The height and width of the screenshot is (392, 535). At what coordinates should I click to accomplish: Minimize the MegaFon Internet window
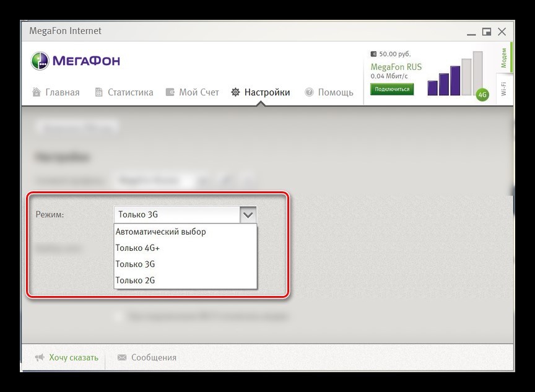[x=471, y=33]
